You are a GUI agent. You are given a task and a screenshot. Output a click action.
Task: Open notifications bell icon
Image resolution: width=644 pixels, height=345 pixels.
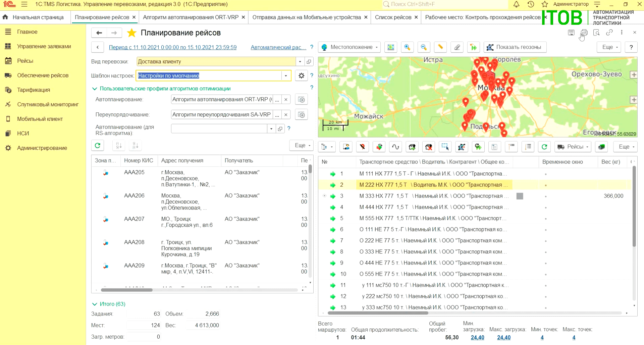click(517, 4)
